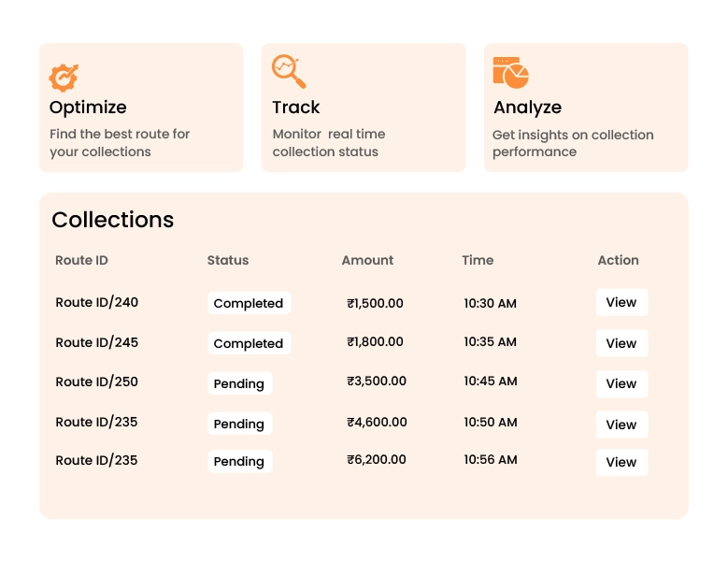The width and height of the screenshot is (728, 562).
Task: Click Completed status badge for Route ID/240
Action: tap(249, 303)
